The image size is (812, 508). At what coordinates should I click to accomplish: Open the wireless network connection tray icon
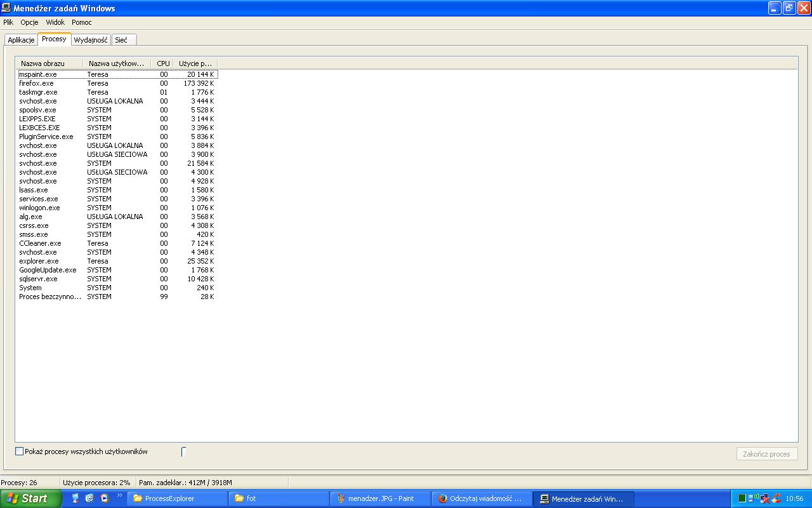(x=753, y=498)
